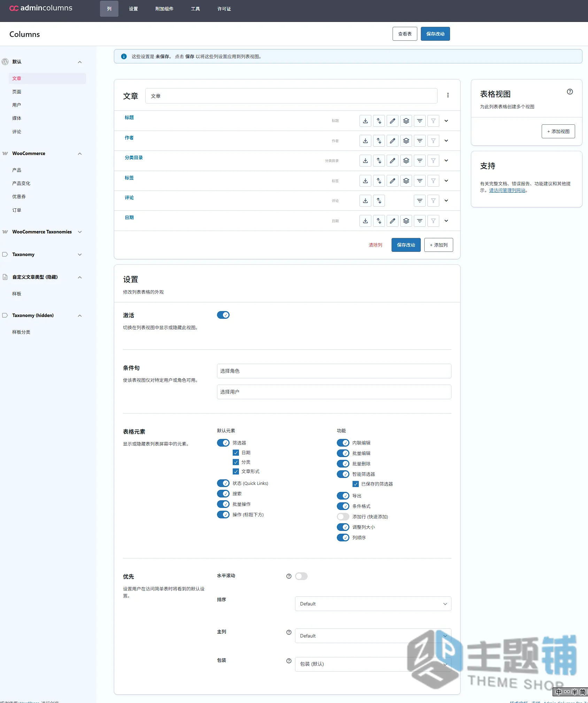This screenshot has width=588, height=703.
Task: Open the 工具 top tab
Action: pyautogui.click(x=195, y=9)
